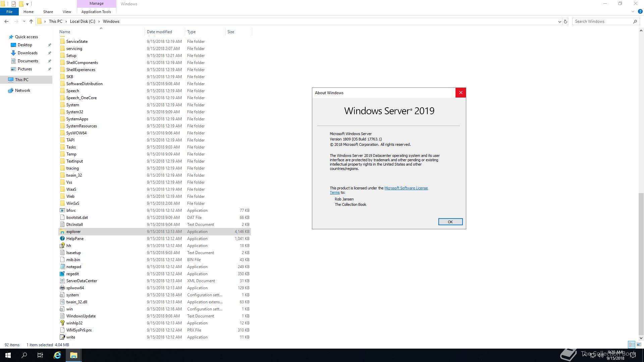Screen dimensions: 644x362
Task: Open the volume speaker tray icon
Action: 600,356
